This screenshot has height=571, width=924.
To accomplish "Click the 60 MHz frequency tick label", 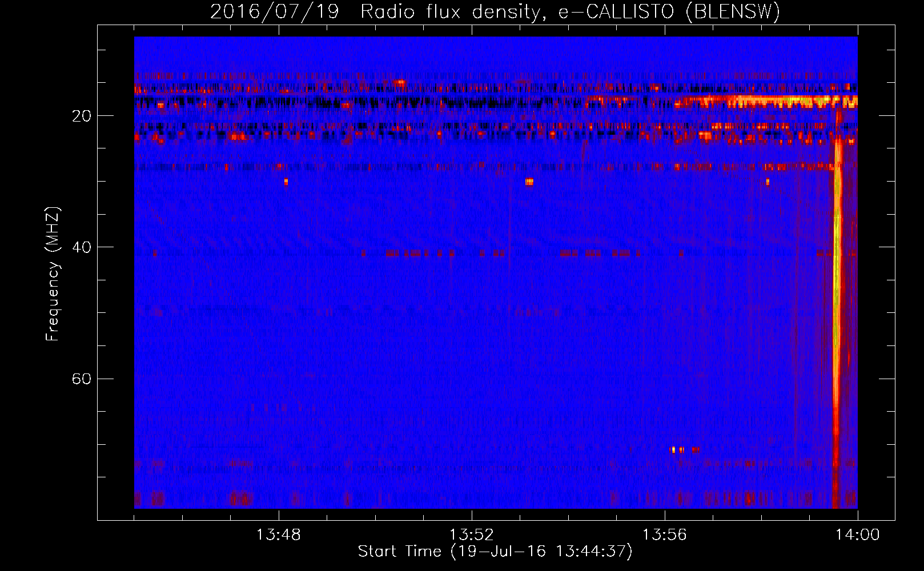I will tap(82, 379).
